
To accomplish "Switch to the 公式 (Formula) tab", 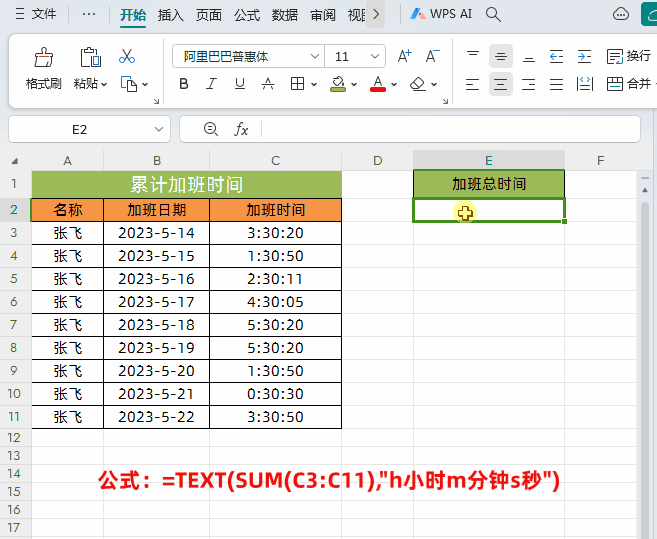I will coord(247,15).
